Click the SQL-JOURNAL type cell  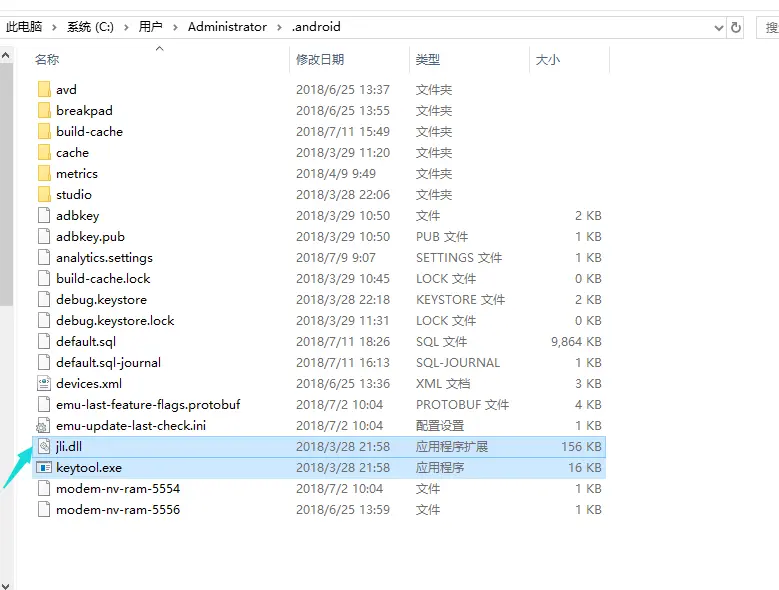tap(458, 363)
